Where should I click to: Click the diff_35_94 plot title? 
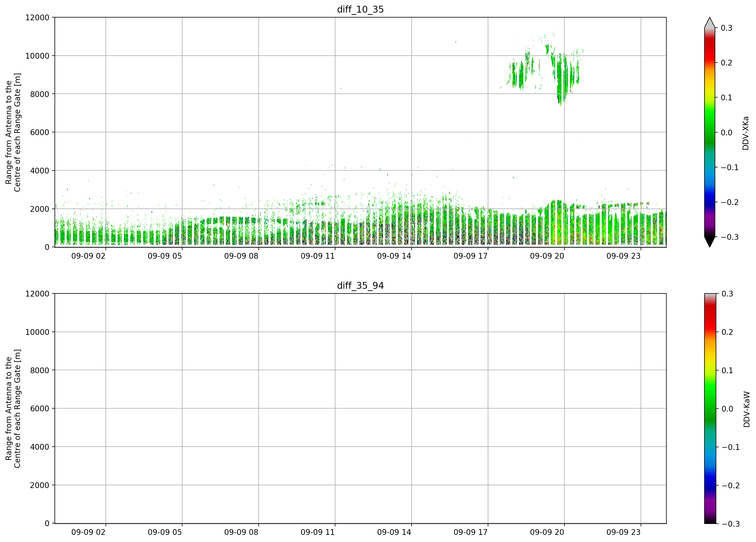(x=360, y=286)
